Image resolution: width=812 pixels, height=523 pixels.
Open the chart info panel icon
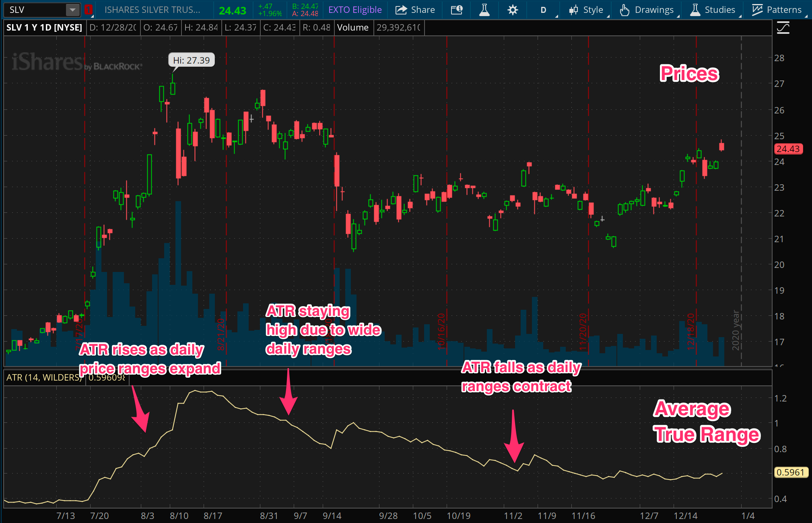[457, 10]
